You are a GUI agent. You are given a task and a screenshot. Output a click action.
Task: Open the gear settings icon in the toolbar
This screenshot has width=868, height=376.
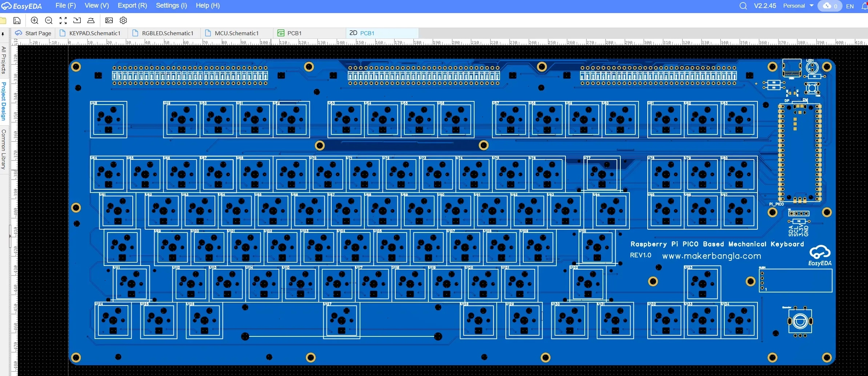[x=123, y=21]
